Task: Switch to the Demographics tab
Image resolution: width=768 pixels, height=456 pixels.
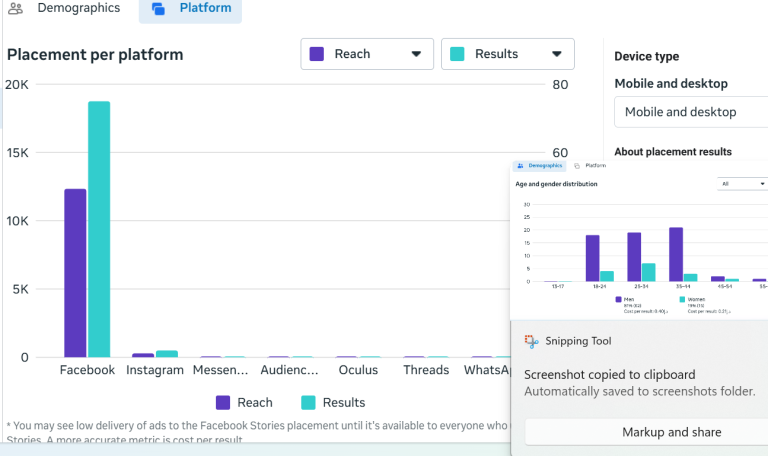Action: (x=66, y=8)
